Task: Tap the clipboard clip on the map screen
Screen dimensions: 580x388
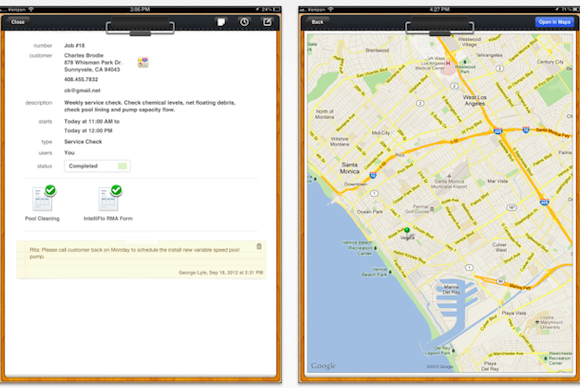Action: pos(439,27)
